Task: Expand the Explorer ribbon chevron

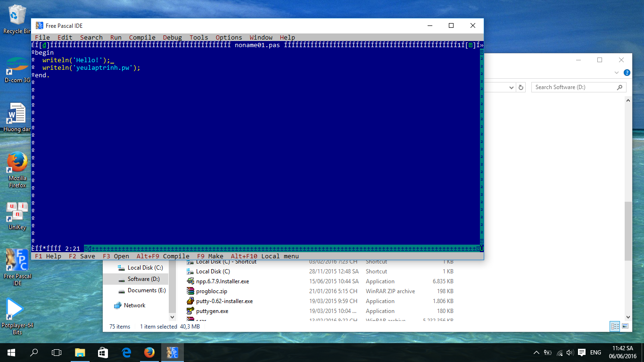Action: click(x=617, y=73)
